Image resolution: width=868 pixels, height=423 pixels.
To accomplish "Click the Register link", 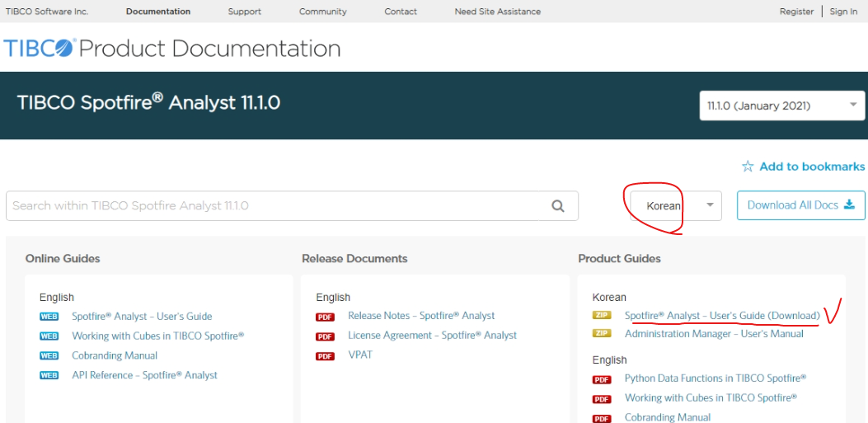I will tap(796, 11).
